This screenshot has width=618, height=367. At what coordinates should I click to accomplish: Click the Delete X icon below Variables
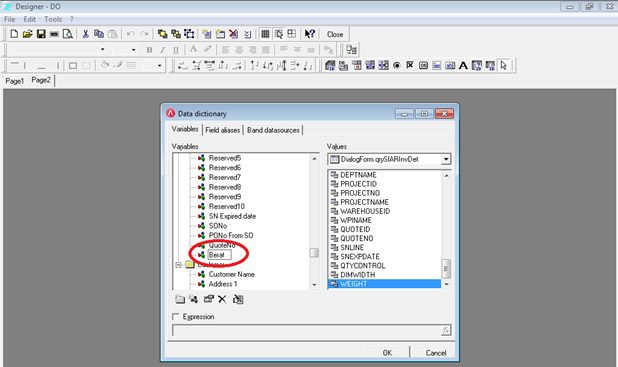pos(222,300)
